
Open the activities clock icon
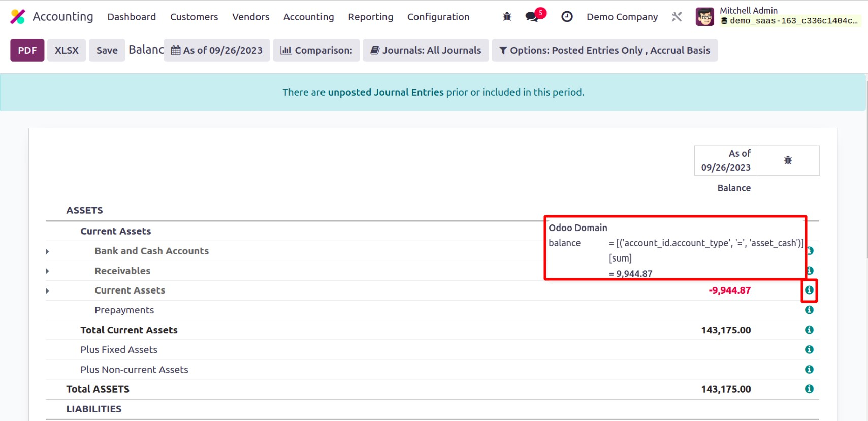pos(567,17)
